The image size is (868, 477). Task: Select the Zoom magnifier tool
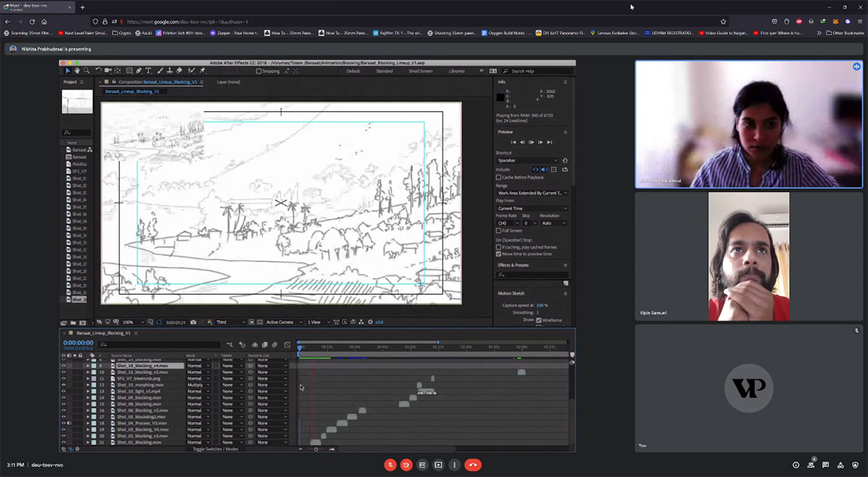pos(86,71)
